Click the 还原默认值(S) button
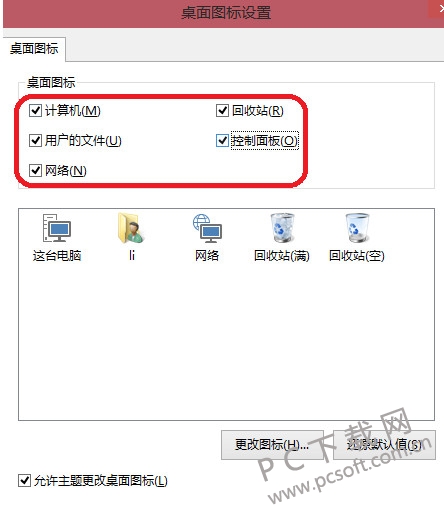Viewport: 444px width, 506px height. click(x=384, y=445)
